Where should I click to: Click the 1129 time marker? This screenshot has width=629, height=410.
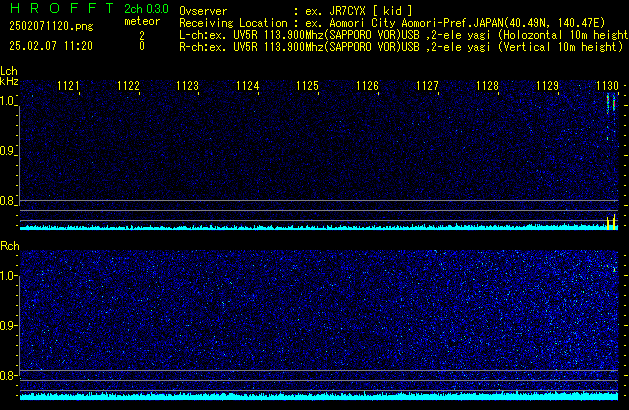[x=547, y=86]
